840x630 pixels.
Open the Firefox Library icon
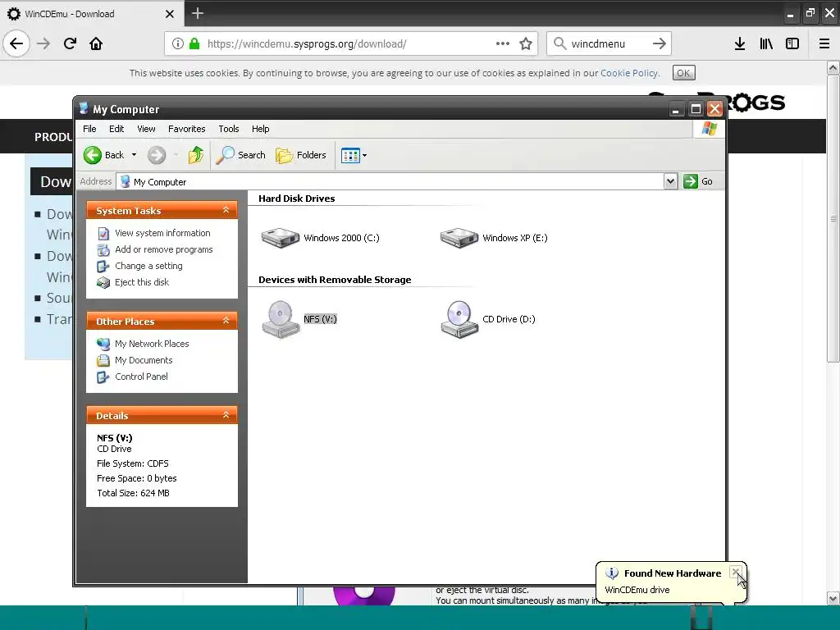(x=766, y=43)
